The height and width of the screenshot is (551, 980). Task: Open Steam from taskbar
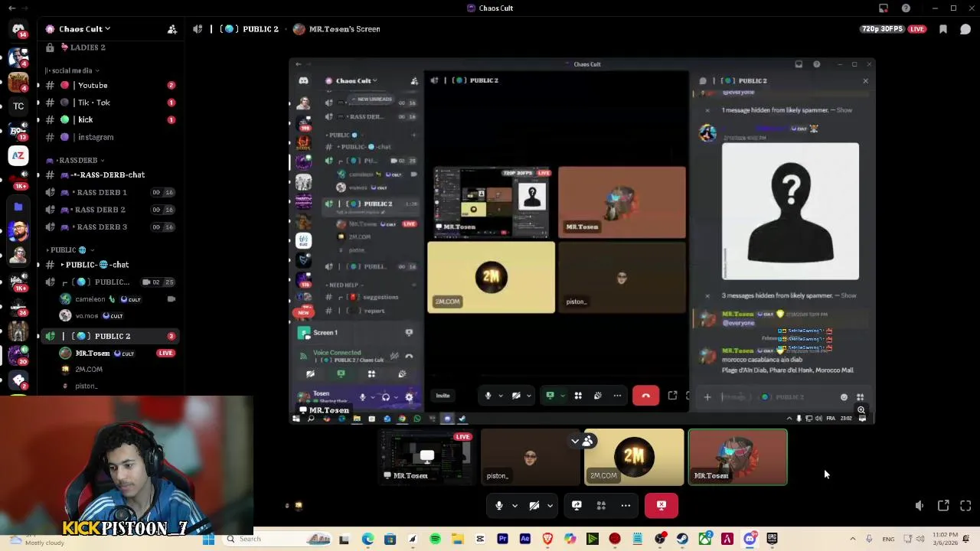click(682, 540)
